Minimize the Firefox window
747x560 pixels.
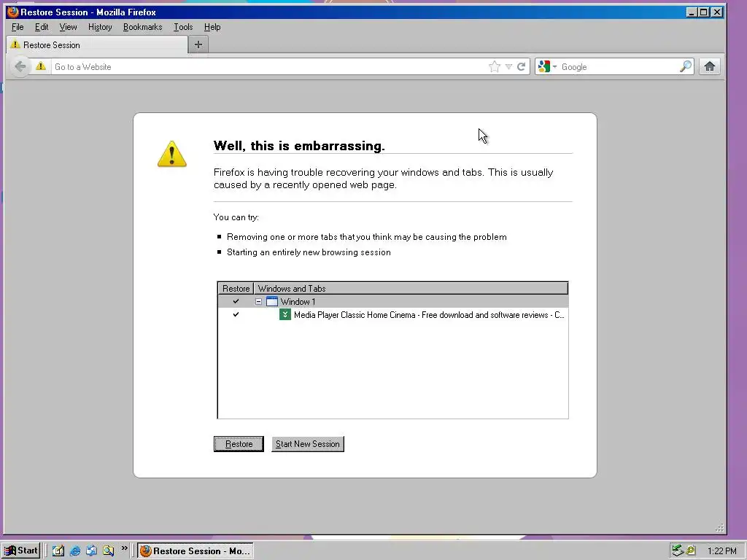pyautogui.click(x=692, y=12)
